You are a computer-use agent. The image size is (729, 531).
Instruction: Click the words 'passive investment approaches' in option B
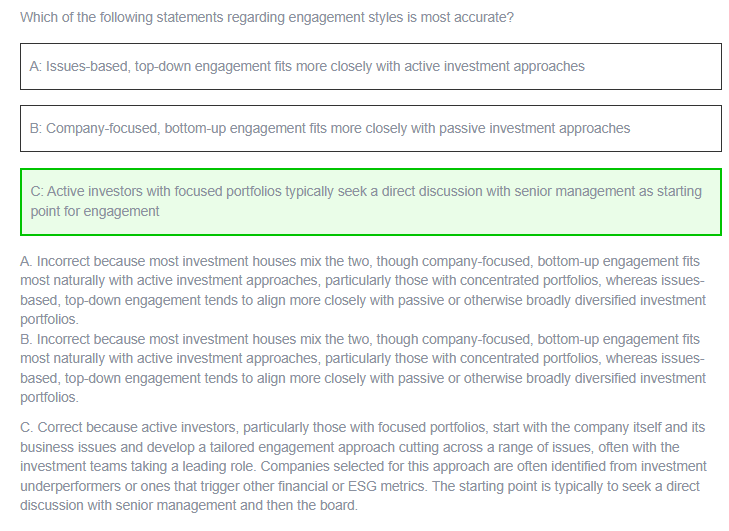(x=535, y=128)
